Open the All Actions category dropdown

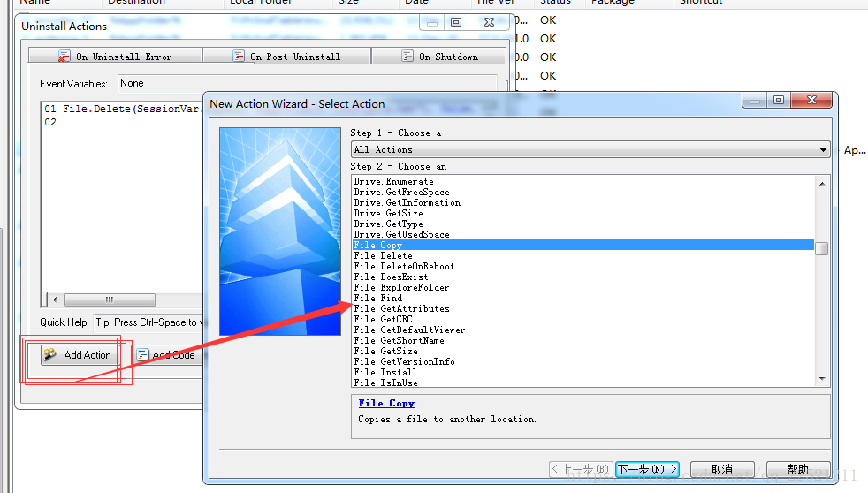click(x=590, y=149)
